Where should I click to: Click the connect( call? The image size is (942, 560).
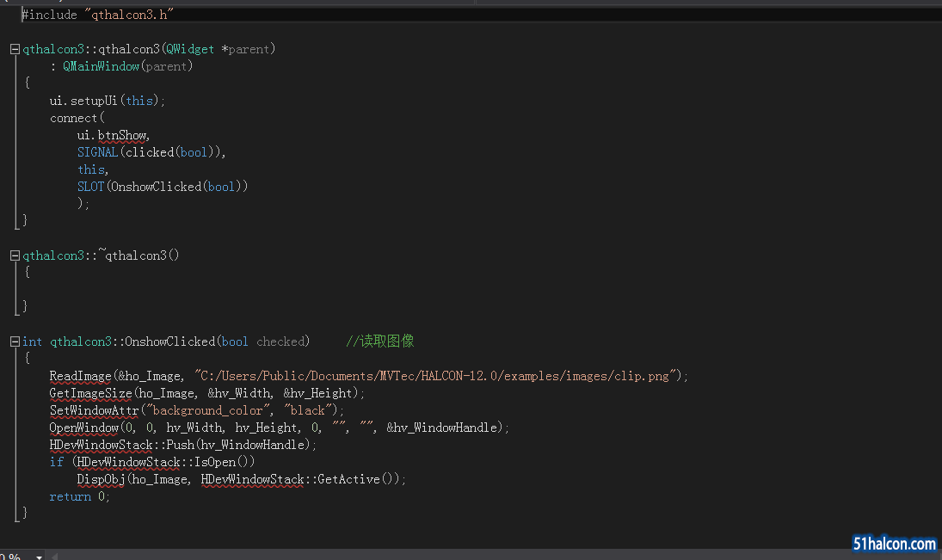(x=77, y=118)
